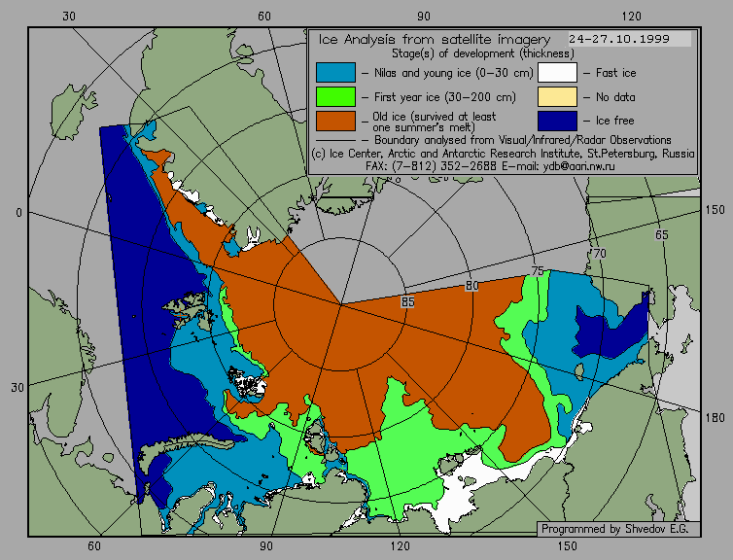Click the 'Old ice (survived at least' label
The height and width of the screenshot is (560, 733).
click(434, 117)
